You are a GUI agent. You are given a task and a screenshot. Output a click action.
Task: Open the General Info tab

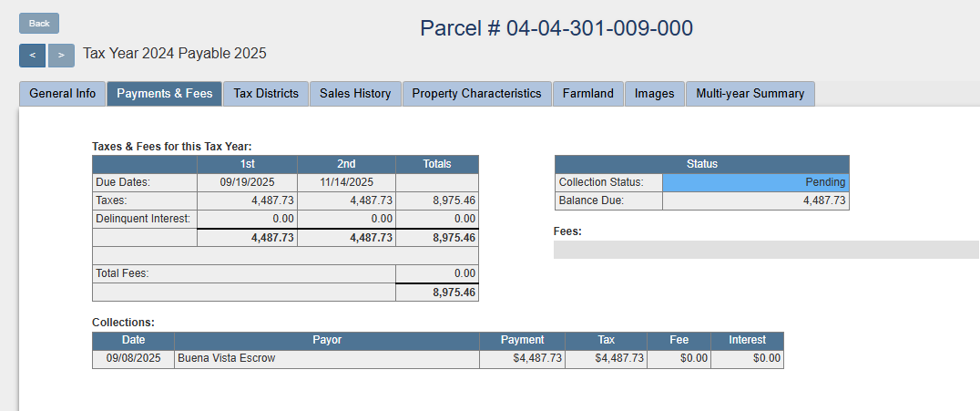(63, 94)
